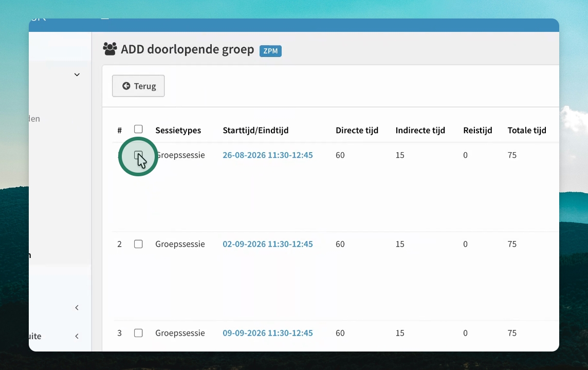588x370 pixels.
Task: Click row number 2 cell
Action: click(x=119, y=244)
